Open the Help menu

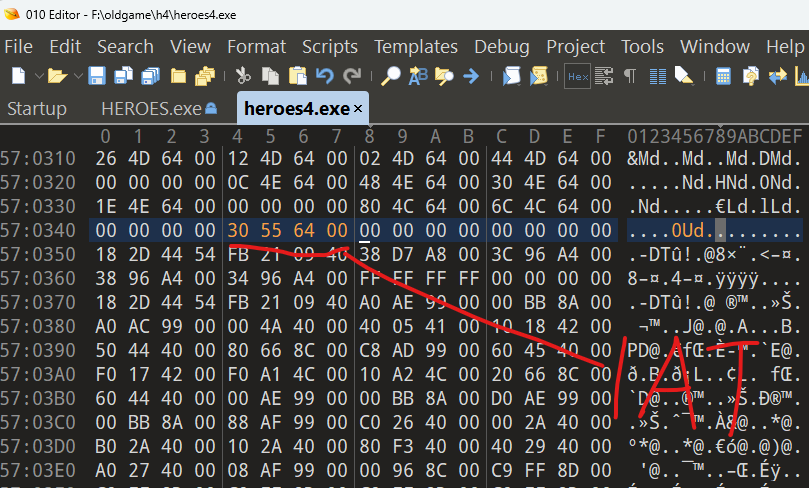coord(785,47)
